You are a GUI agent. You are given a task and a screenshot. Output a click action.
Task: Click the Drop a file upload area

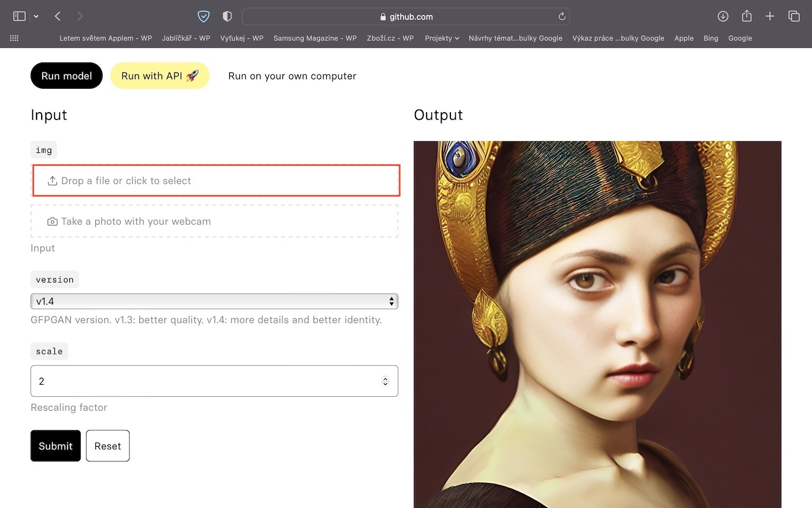216,180
